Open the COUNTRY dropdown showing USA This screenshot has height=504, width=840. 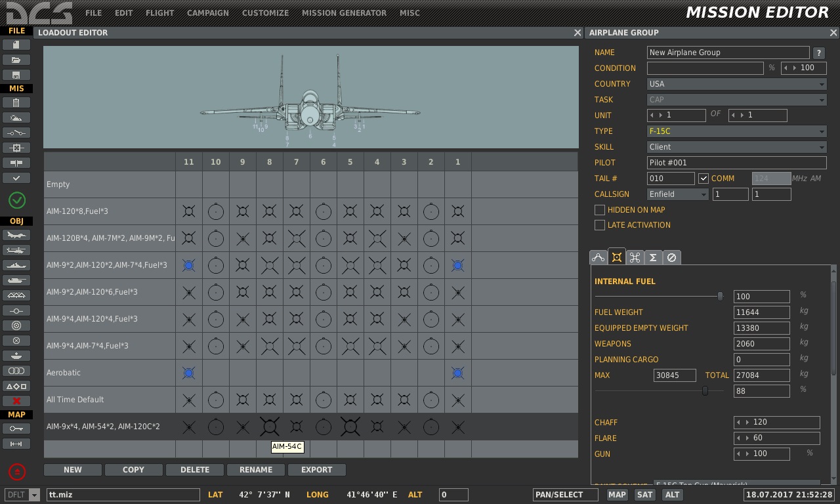[736, 84]
